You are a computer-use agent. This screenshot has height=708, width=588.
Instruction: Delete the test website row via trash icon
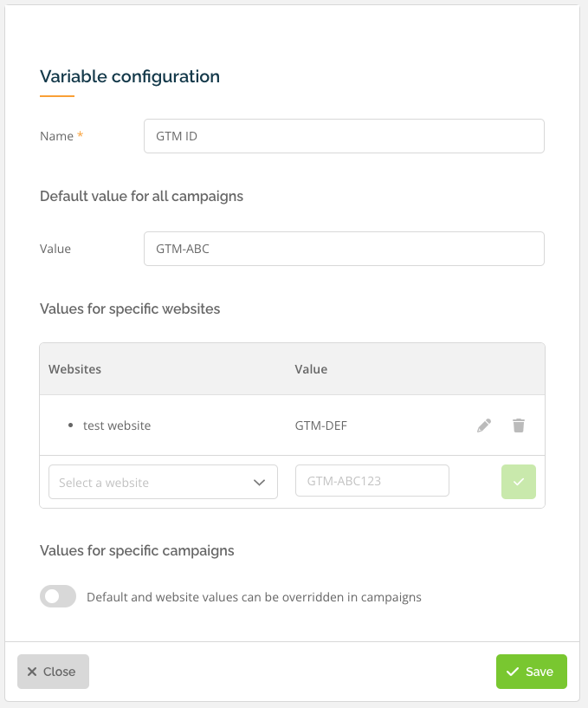[x=518, y=425]
